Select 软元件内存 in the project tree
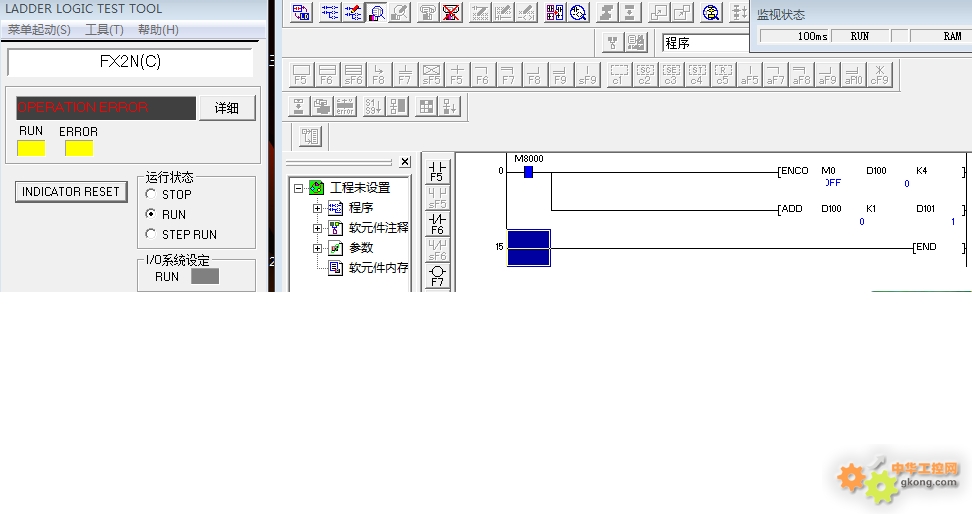 [x=378, y=268]
